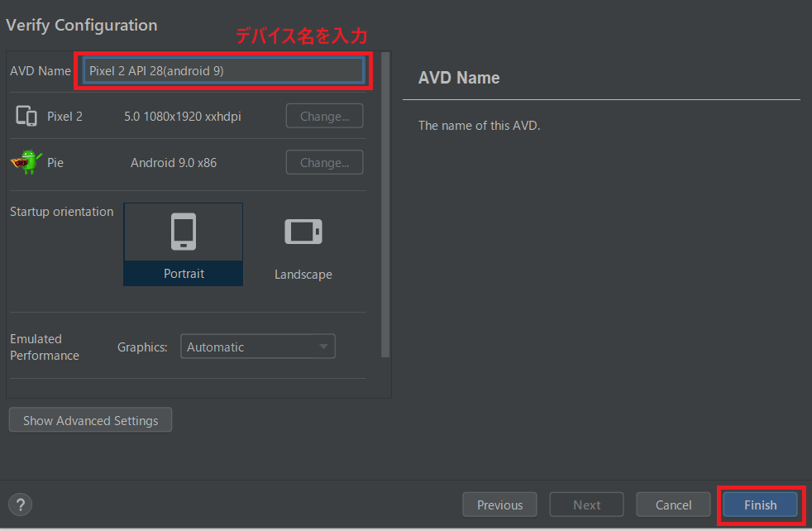This screenshot has height=531, width=812.
Task: Click the 'Graphics:' label
Action: click(x=142, y=347)
